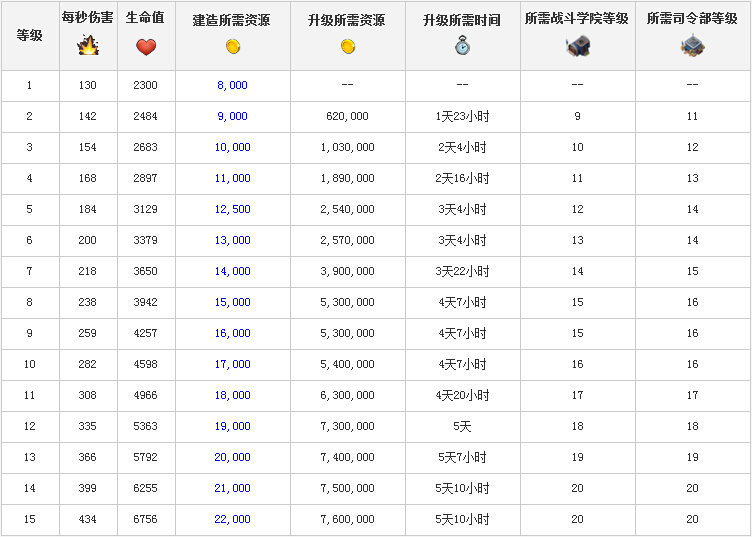Click the 5,400,000 upgrade cost cell
The image size is (752, 537).
[348, 364]
